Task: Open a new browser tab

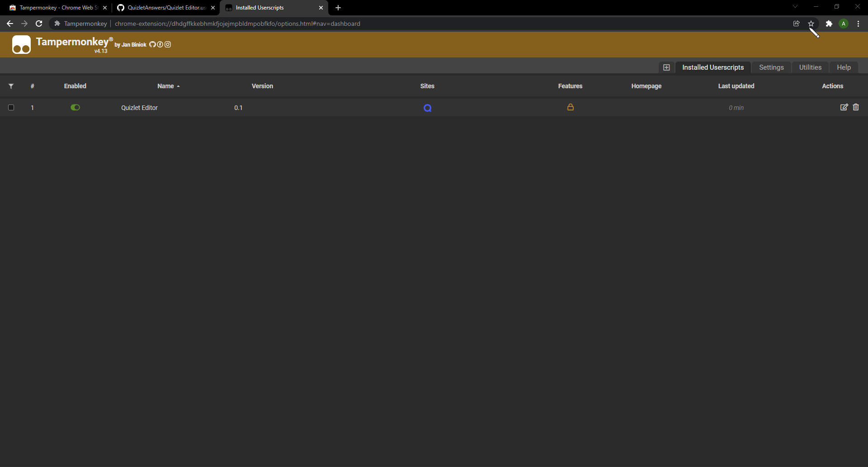Action: tap(338, 8)
